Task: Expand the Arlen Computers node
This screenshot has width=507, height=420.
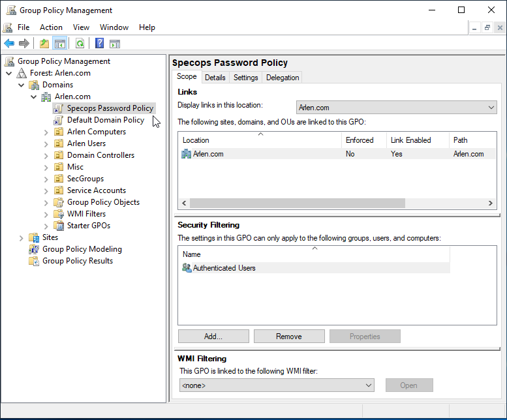Action: click(x=46, y=132)
